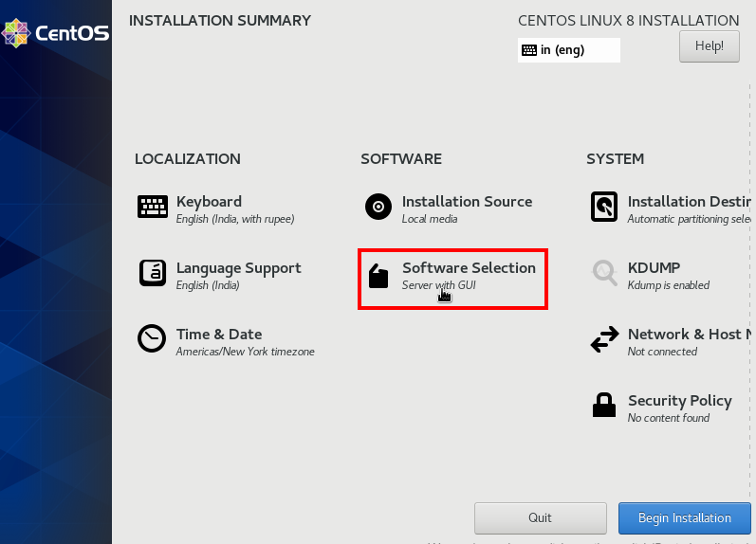The height and width of the screenshot is (544, 756).
Task: Click the Installation Destination disk icon
Action: (x=604, y=207)
